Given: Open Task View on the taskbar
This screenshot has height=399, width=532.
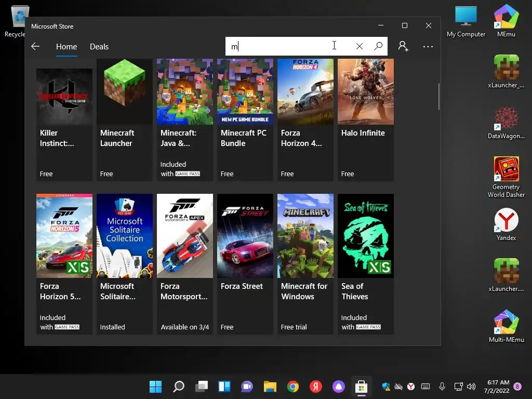Looking at the screenshot, I should point(202,387).
